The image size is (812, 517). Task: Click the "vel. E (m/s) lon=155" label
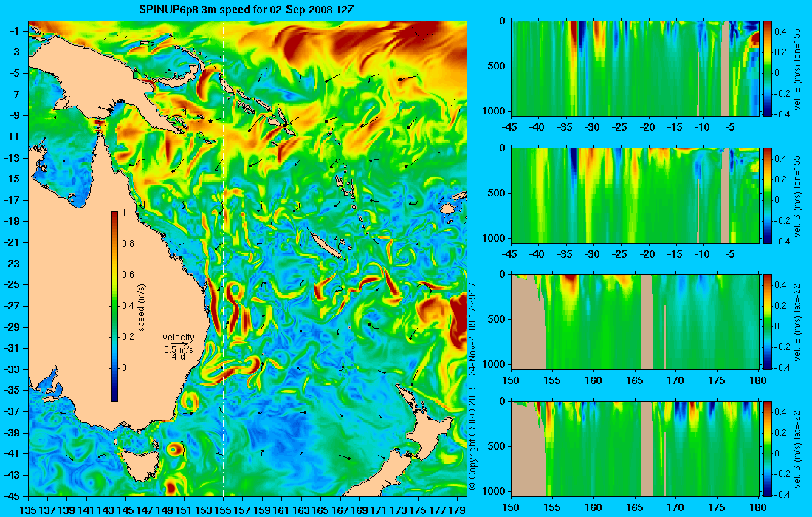pyautogui.click(x=797, y=69)
